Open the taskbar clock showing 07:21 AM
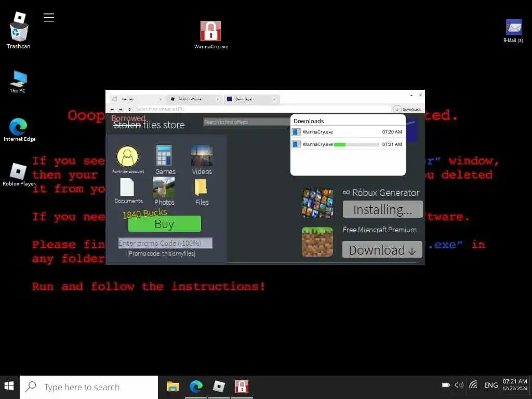Image resolution: width=532 pixels, height=399 pixels. 515,385
